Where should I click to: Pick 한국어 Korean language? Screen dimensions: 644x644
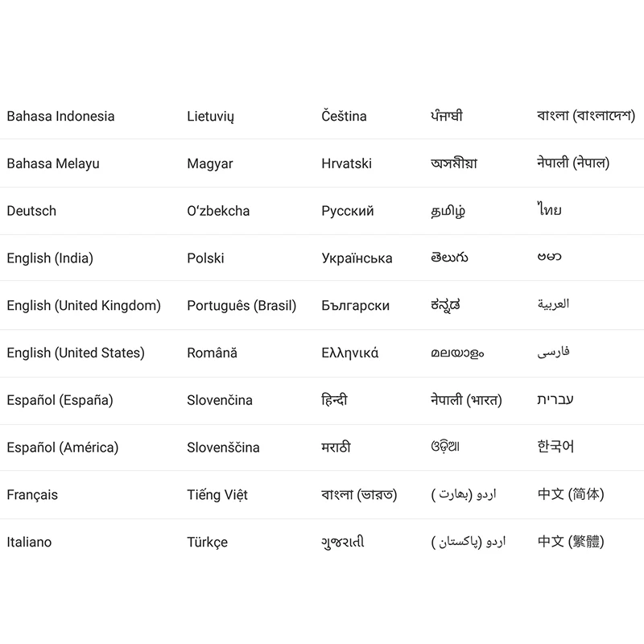(x=555, y=447)
